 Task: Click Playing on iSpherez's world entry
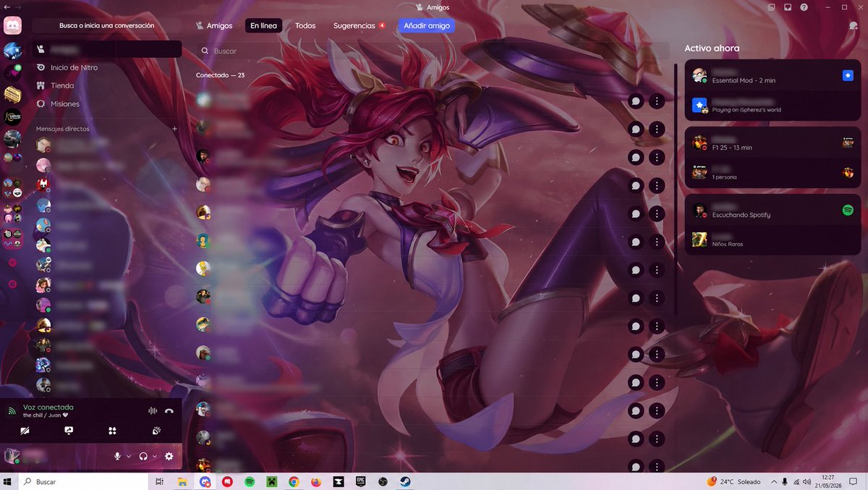[x=746, y=110]
